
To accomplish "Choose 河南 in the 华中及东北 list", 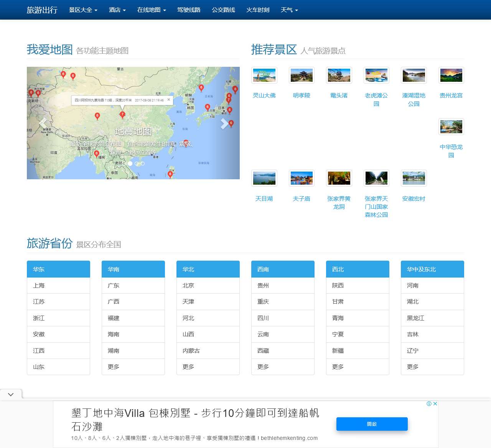I will tap(432, 286).
